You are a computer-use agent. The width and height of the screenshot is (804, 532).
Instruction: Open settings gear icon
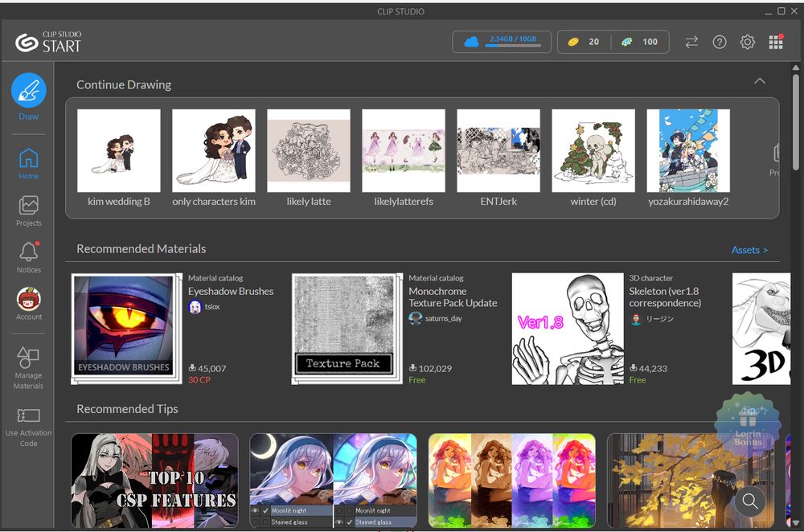click(x=748, y=42)
